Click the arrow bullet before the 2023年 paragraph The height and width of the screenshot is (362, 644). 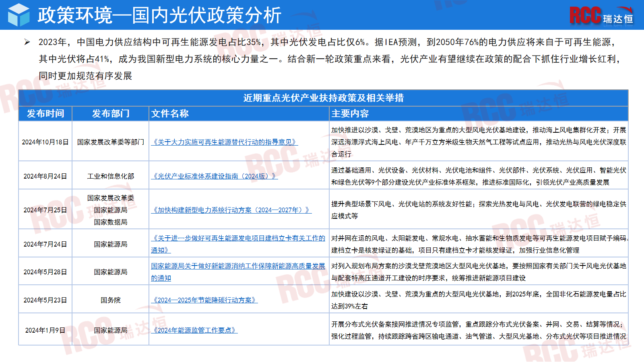tap(27, 42)
